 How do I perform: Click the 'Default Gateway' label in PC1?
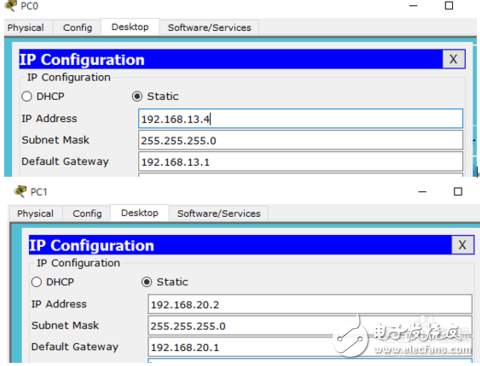point(75,347)
